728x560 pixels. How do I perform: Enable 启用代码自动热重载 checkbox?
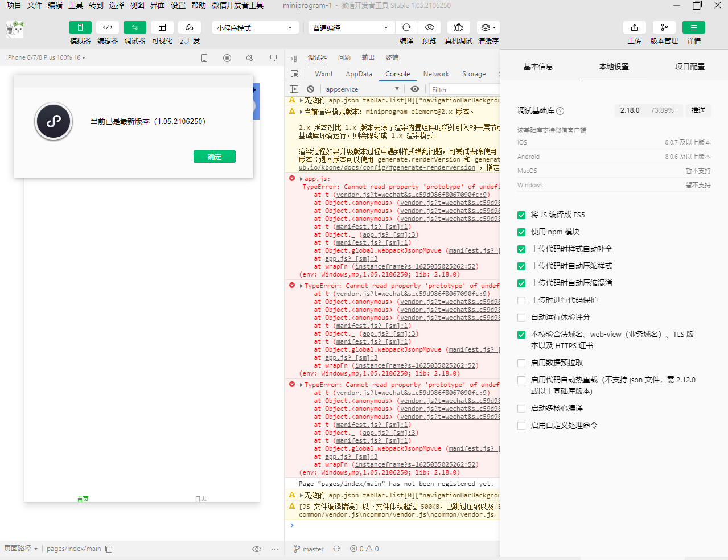point(521,380)
